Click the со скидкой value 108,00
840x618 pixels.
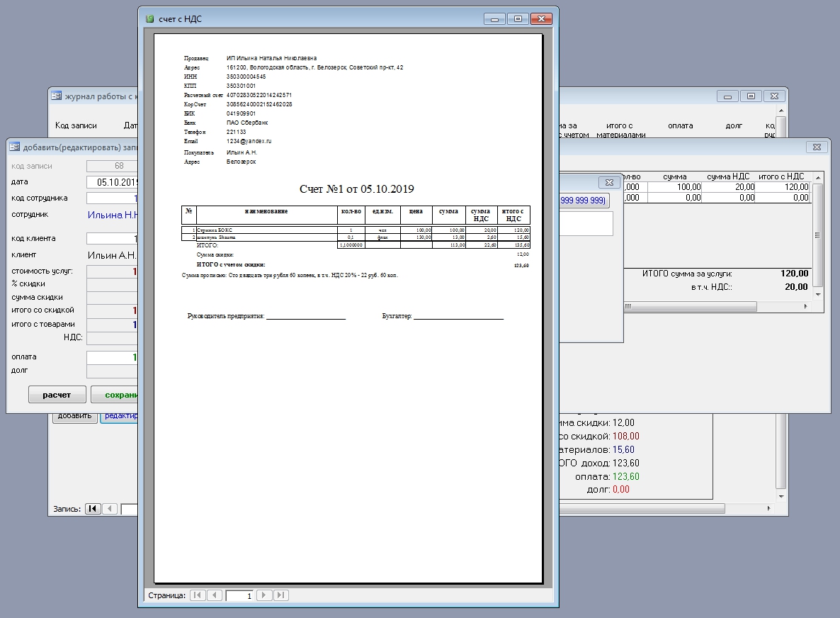coord(625,437)
